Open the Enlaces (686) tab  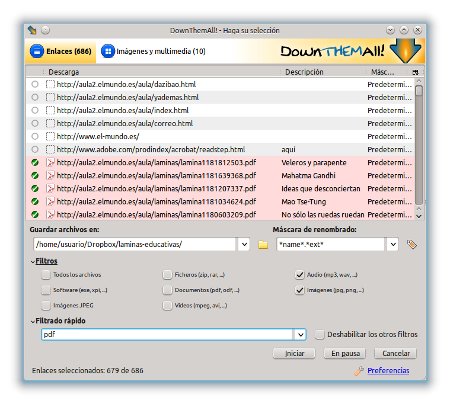tap(60, 51)
